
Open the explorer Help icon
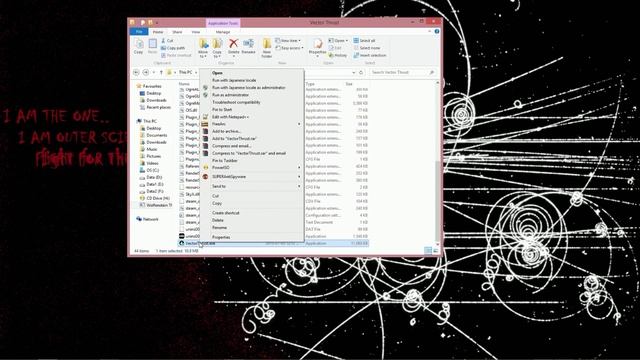click(x=437, y=31)
